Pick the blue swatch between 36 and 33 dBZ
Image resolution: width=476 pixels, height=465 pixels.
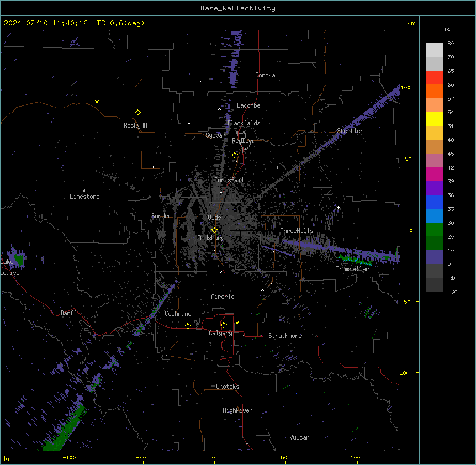(x=434, y=202)
